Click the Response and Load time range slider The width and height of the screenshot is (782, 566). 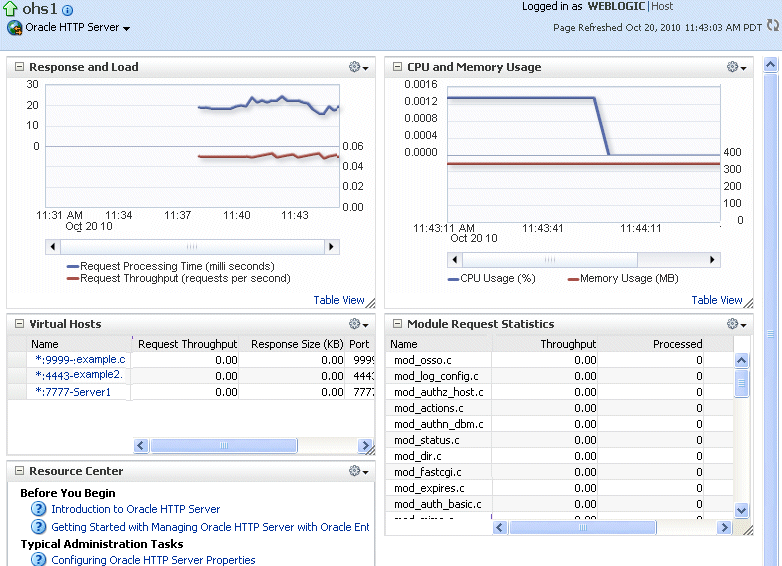[192, 247]
